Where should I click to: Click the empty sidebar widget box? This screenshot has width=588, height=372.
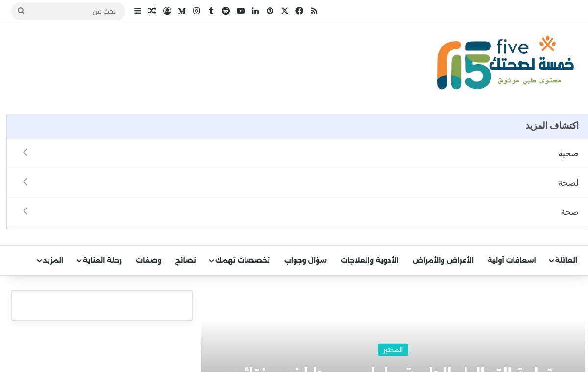(102, 305)
